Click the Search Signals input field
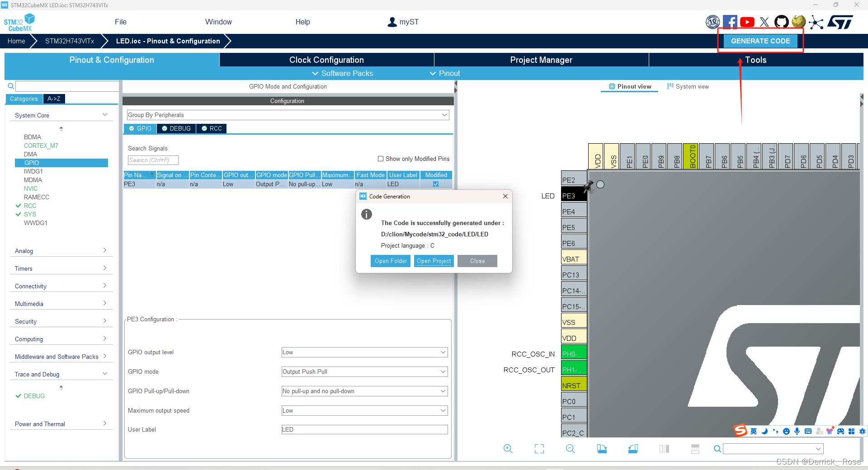The image size is (868, 470). pos(153,160)
